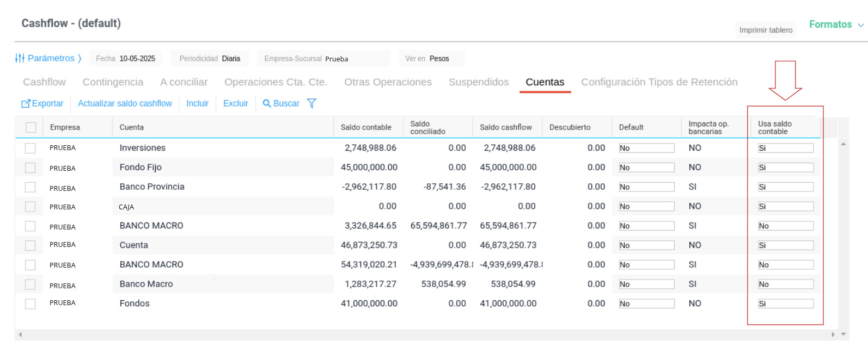Click the Excluir button

click(235, 103)
